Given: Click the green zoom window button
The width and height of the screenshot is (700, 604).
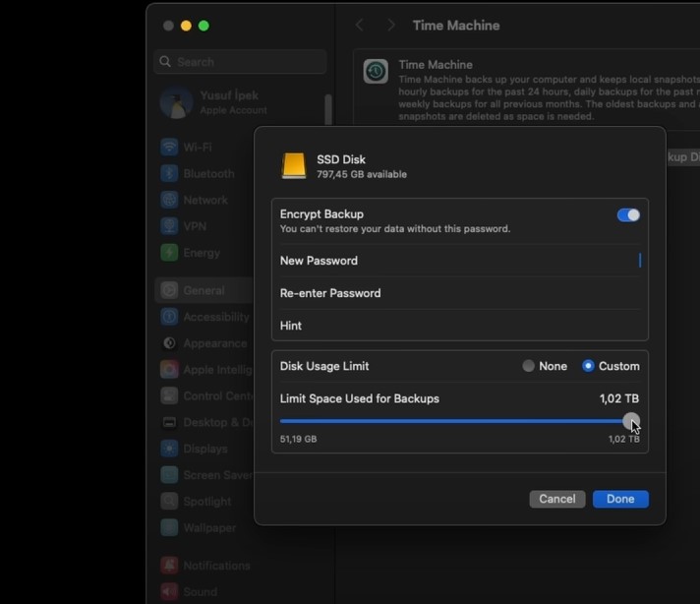Looking at the screenshot, I should [204, 26].
